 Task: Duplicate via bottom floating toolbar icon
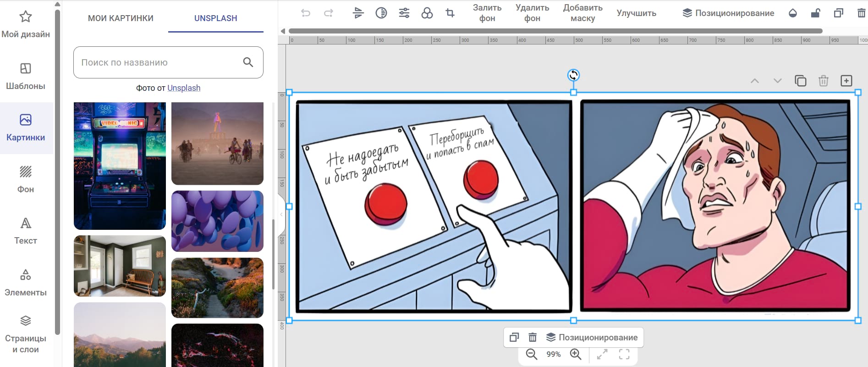click(x=514, y=337)
